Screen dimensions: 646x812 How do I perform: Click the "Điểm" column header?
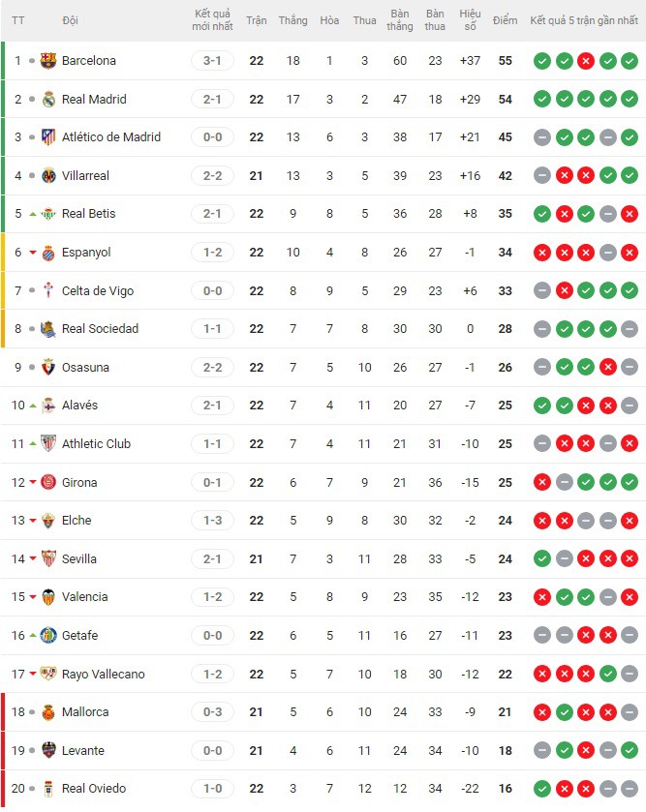[503, 19]
